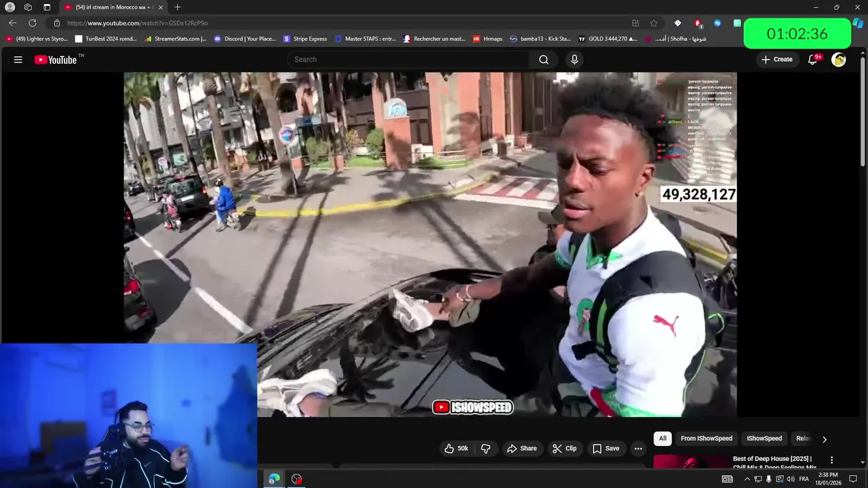
Task: Focus the YouTube search field
Action: (408, 60)
